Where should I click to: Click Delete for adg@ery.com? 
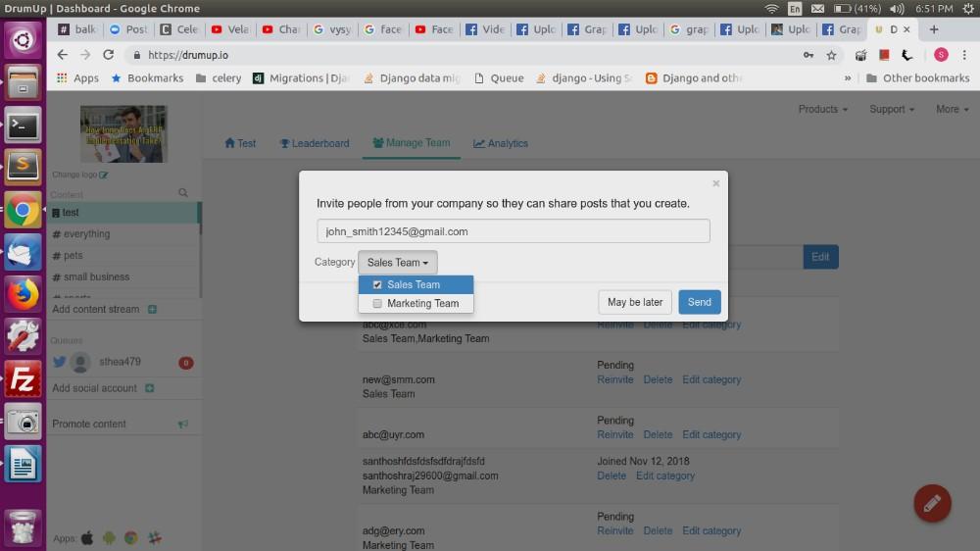point(658,531)
